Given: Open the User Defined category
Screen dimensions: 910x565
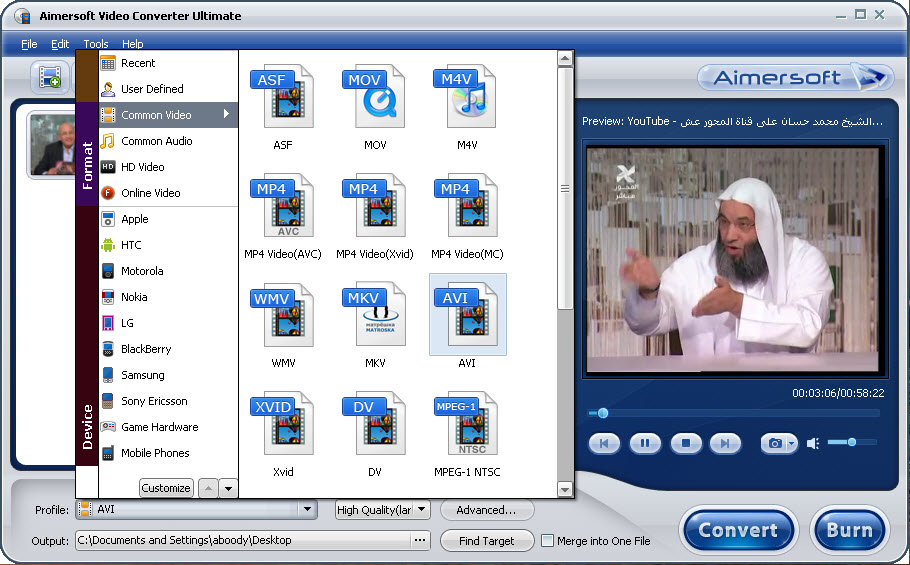Looking at the screenshot, I should pos(168,89).
